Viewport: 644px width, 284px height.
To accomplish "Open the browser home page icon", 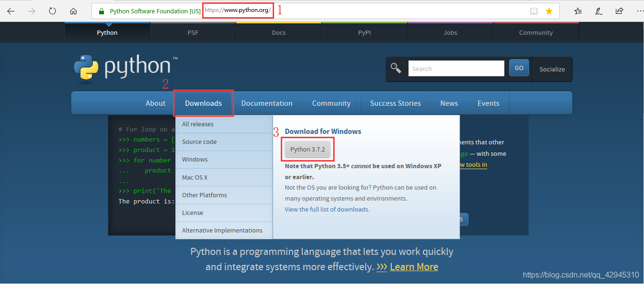I will pos(73,11).
